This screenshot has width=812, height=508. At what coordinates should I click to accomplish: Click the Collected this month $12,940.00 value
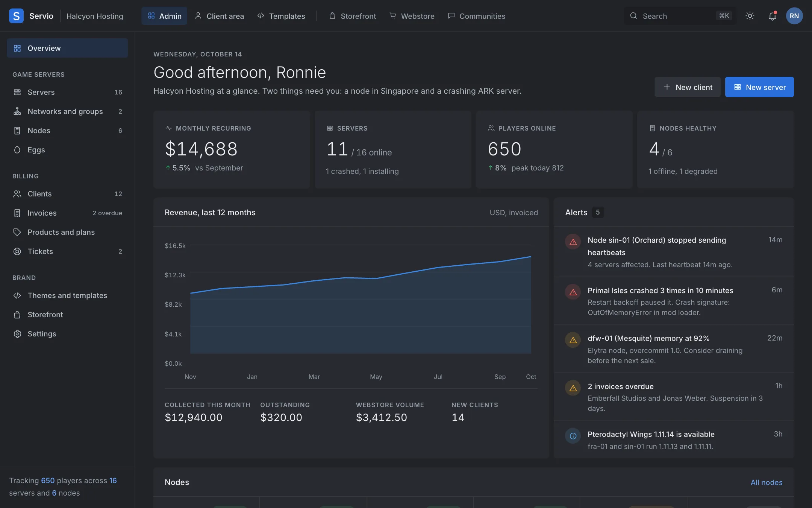click(193, 417)
